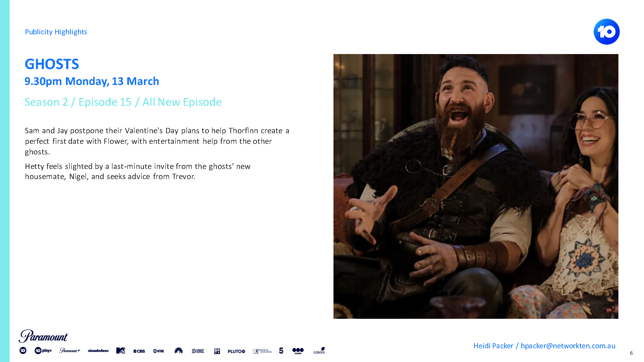Click the Pluto TV logo
Image resolution: width=644 pixels, height=362 pixels.
(236, 351)
